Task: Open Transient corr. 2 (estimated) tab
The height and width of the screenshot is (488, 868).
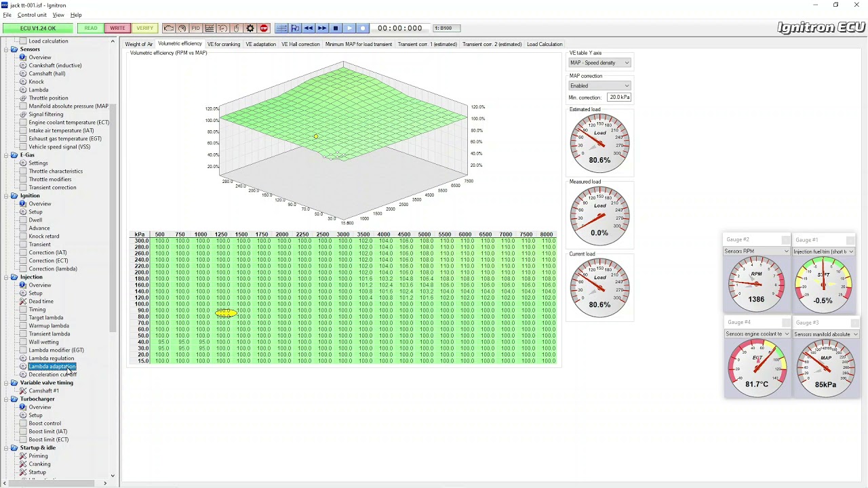Action: coord(492,44)
